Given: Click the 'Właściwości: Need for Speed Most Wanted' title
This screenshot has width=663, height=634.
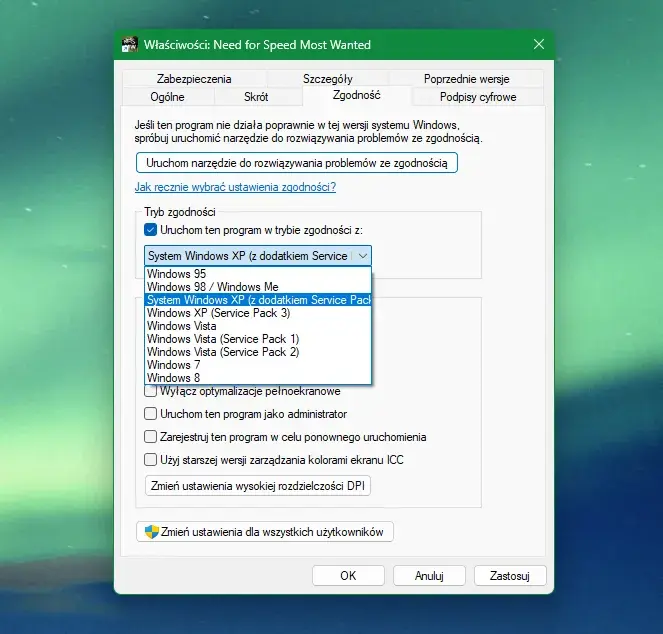Looking at the screenshot, I should [257, 45].
